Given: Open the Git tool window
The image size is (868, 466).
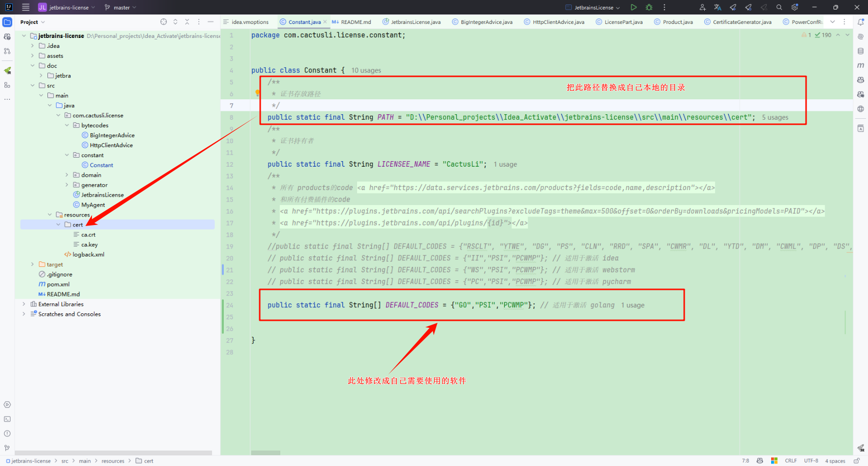Looking at the screenshot, I should click(7, 448).
